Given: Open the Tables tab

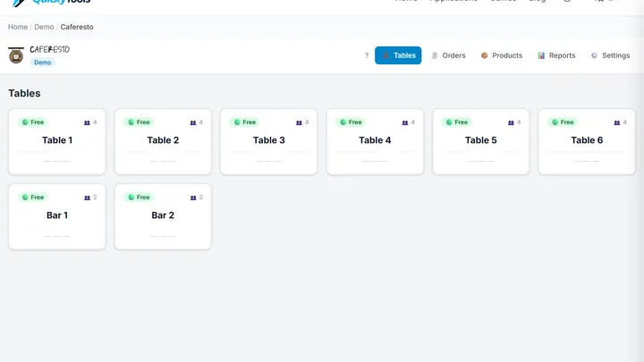Looking at the screenshot, I should point(397,55).
